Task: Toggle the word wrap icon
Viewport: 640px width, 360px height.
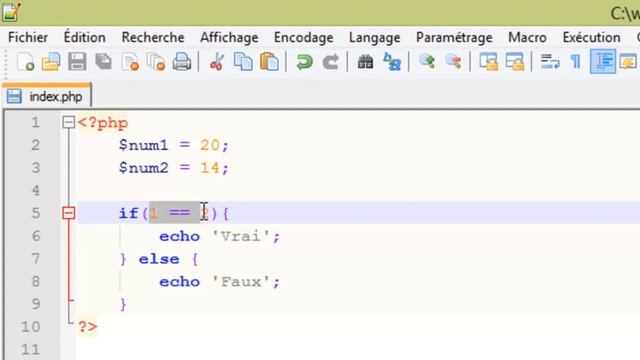Action: (x=550, y=62)
